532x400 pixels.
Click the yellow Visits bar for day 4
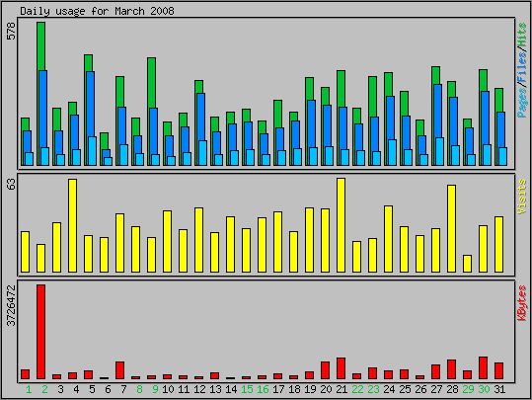(x=73, y=225)
